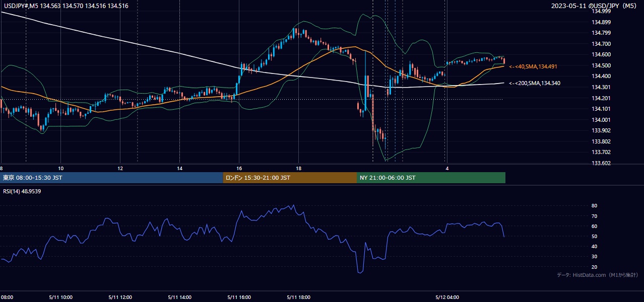Select the ロンドン 15:30-21:00 JST session bar

click(290, 178)
